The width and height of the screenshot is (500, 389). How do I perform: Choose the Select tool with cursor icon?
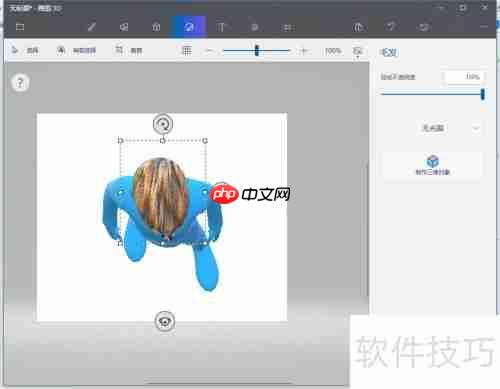24,51
